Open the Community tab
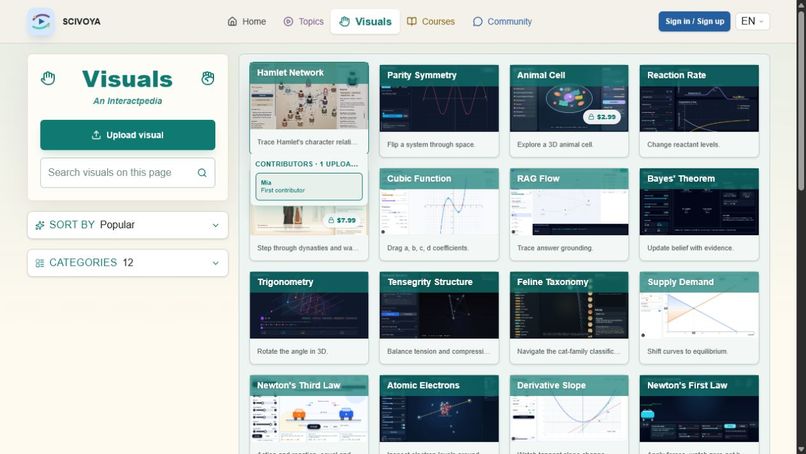This screenshot has height=454, width=806. (502, 22)
